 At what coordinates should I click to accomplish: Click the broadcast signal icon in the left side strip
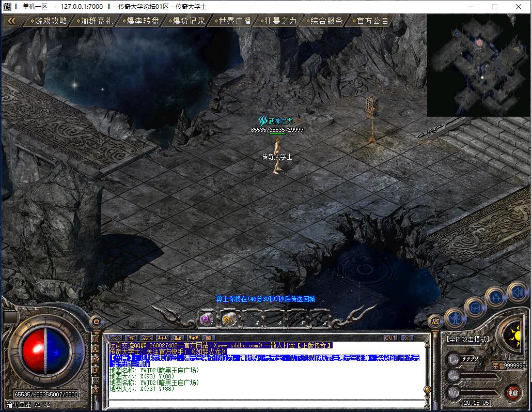[x=96, y=381]
